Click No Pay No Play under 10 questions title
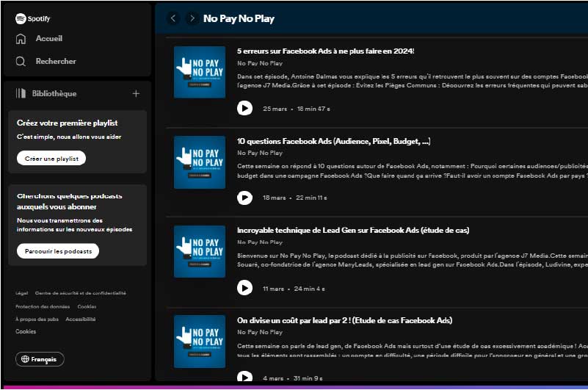Screen dimensions: 588x390 coord(260,154)
